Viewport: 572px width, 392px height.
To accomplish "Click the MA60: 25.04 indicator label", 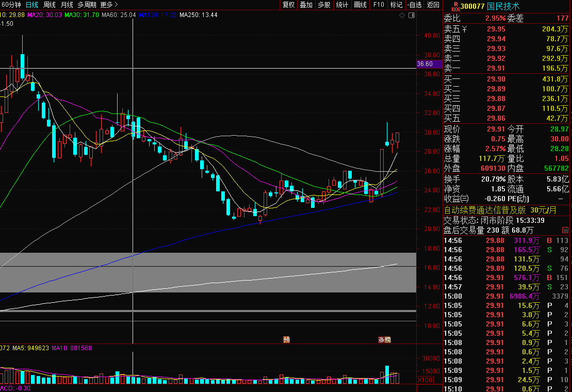I will pyautogui.click(x=119, y=15).
